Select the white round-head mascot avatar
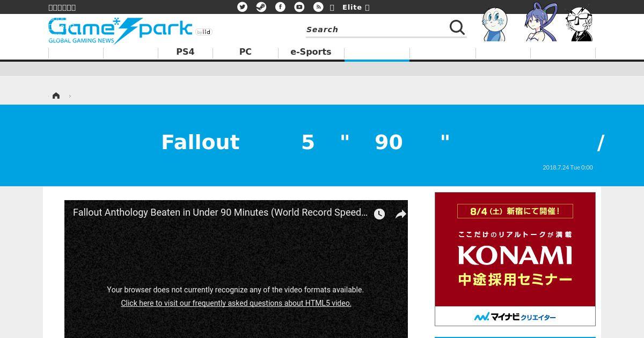 (494, 24)
